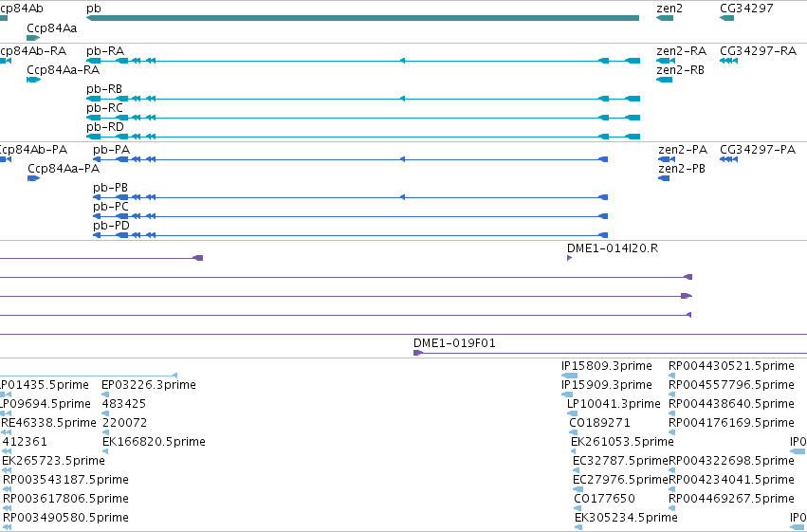Click the EK305234.5prime EST label
The height and width of the screenshot is (532, 807).
pos(627,518)
